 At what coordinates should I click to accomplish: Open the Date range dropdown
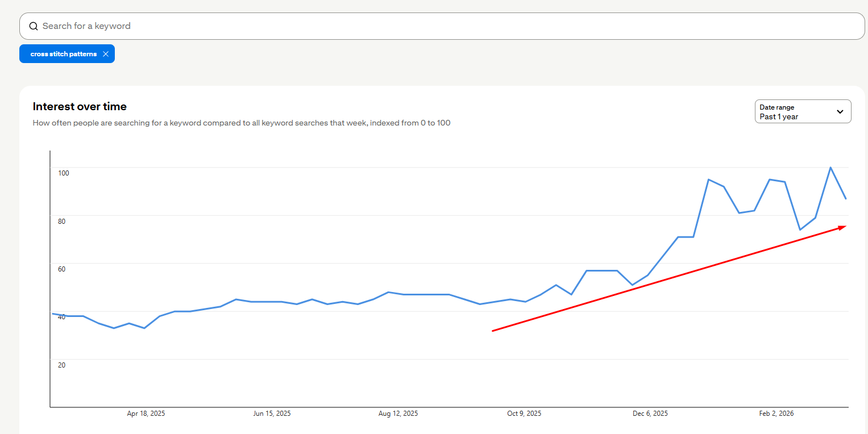[x=803, y=111]
